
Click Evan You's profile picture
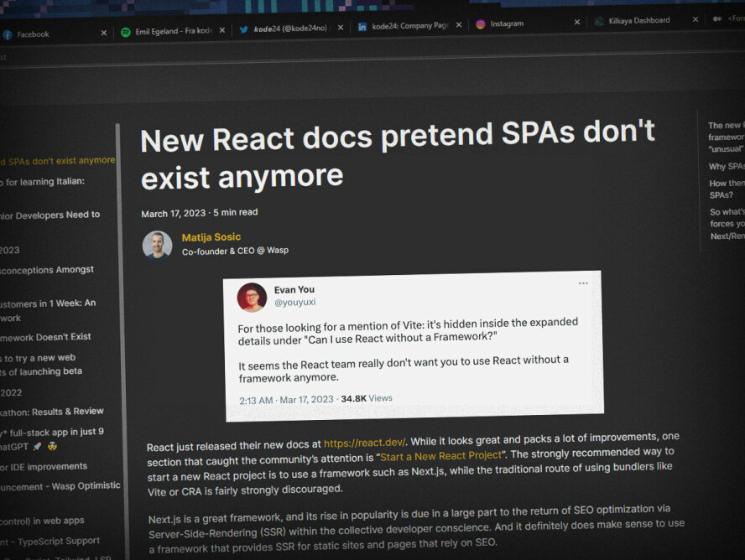252,298
